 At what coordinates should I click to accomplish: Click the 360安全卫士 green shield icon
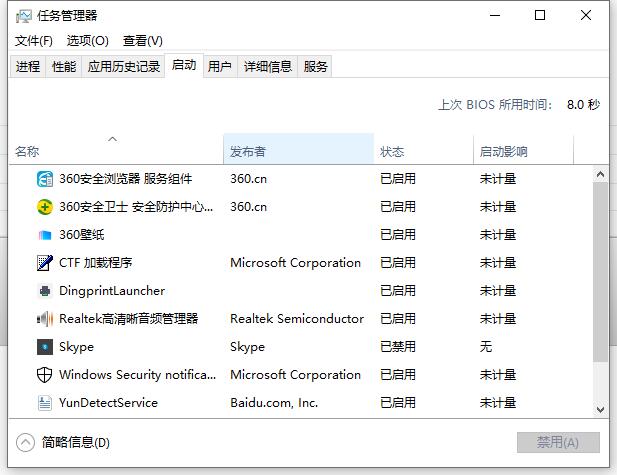45,207
